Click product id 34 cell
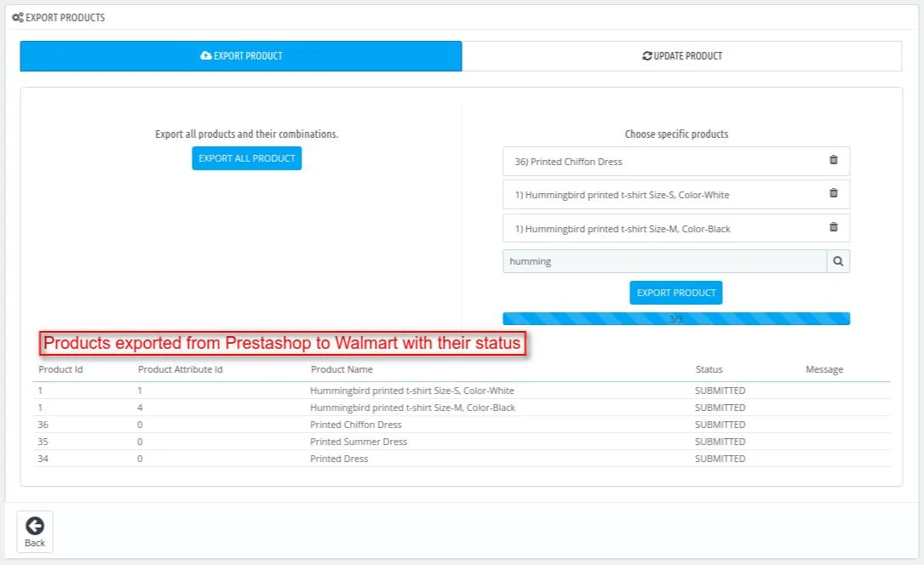Screen dimensions: 924x565 point(43,459)
